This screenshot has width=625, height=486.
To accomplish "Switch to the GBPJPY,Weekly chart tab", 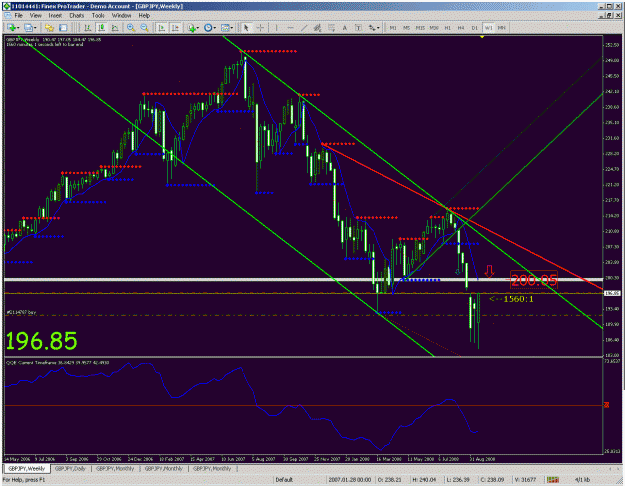I will coord(27,468).
